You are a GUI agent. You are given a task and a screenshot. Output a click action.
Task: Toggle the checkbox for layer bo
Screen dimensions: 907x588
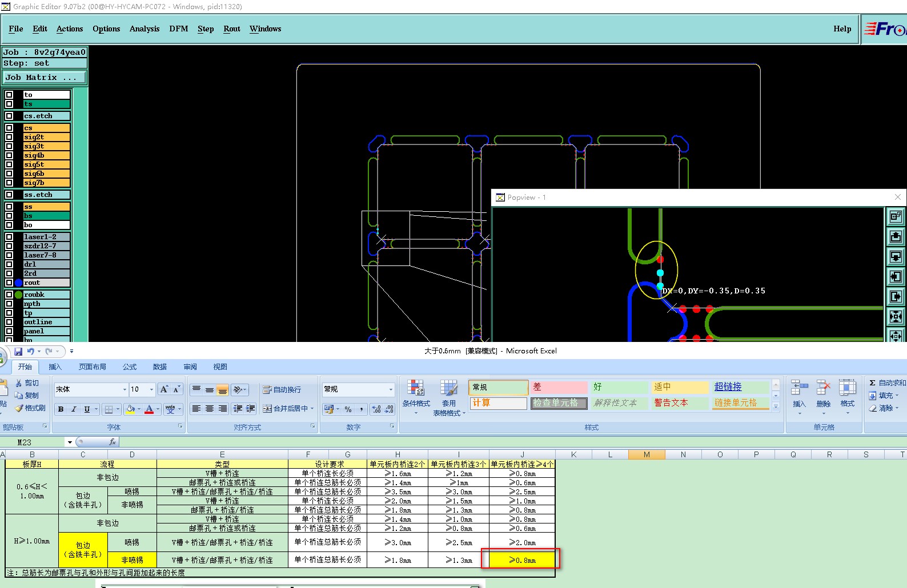coord(9,225)
